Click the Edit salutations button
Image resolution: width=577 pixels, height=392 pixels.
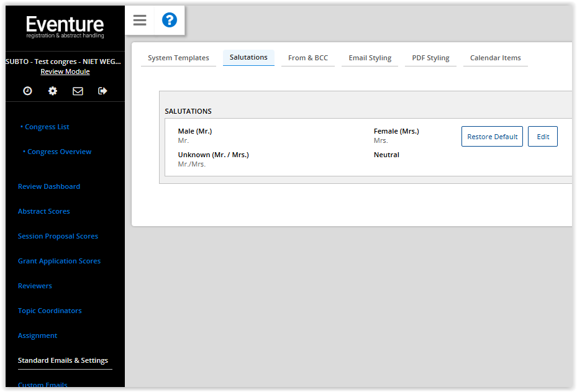pyautogui.click(x=542, y=137)
